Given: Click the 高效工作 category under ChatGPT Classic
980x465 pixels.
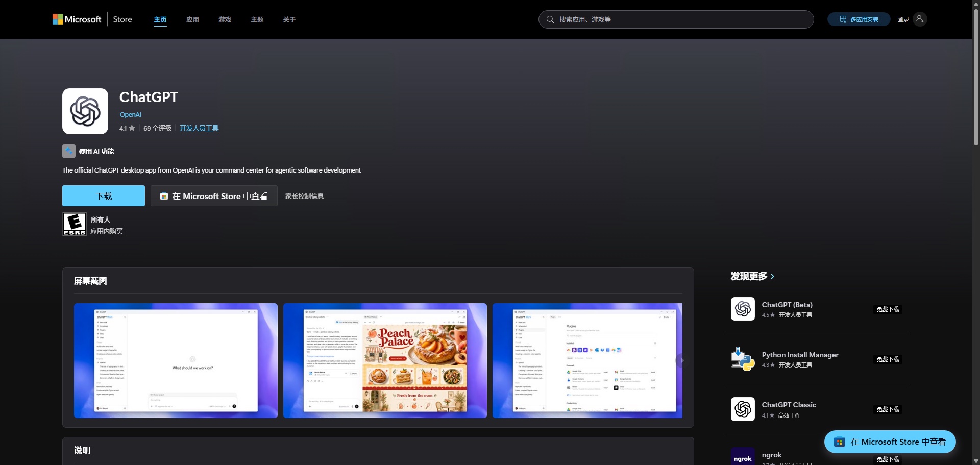Looking at the screenshot, I should point(789,415).
